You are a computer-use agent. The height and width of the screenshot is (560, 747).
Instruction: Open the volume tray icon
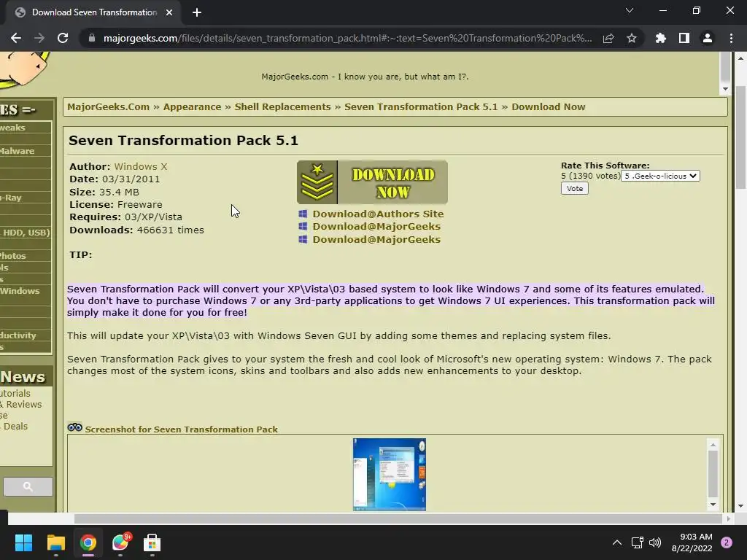click(655, 542)
